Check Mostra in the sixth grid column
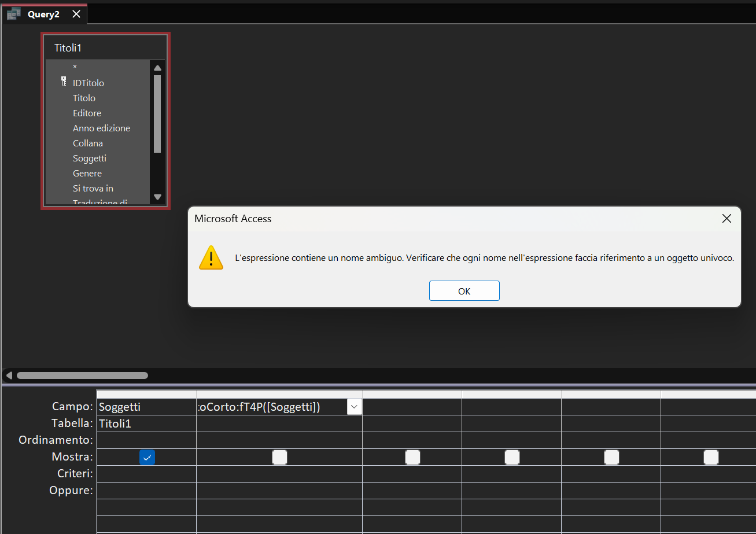This screenshot has width=756, height=534. [711, 457]
